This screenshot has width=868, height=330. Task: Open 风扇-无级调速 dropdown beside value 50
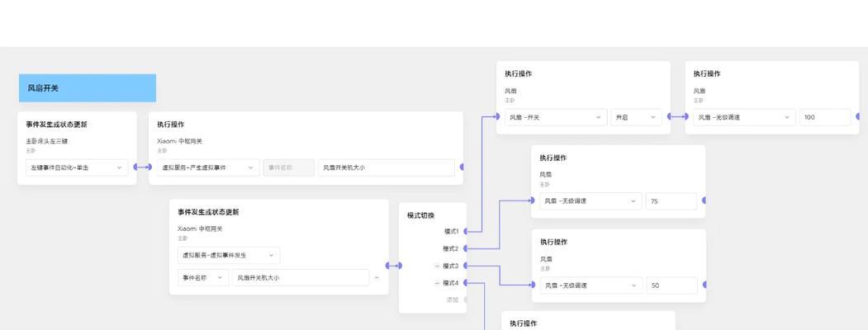[x=591, y=285]
